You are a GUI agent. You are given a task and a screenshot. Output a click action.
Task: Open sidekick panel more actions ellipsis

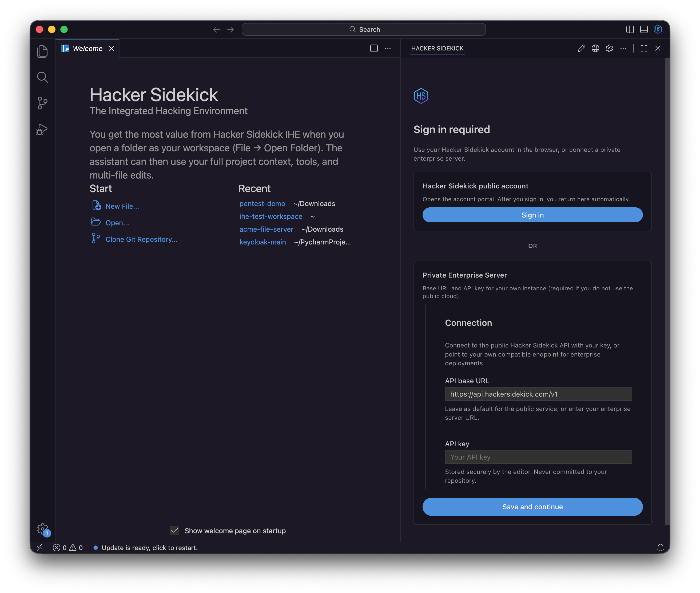[x=623, y=48]
